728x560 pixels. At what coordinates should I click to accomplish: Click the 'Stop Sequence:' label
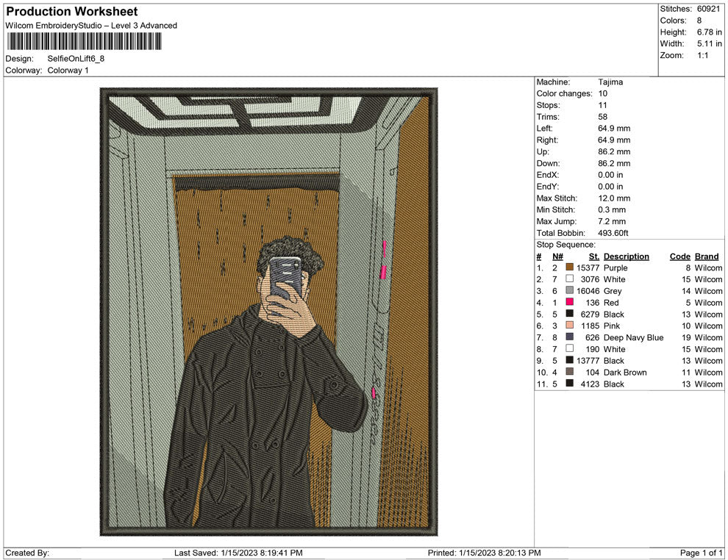566,245
